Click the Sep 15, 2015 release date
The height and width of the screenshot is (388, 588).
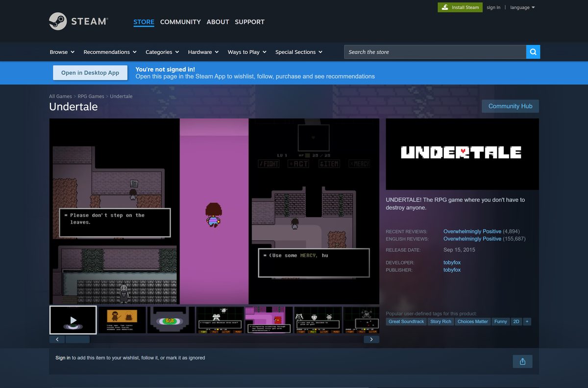point(459,250)
